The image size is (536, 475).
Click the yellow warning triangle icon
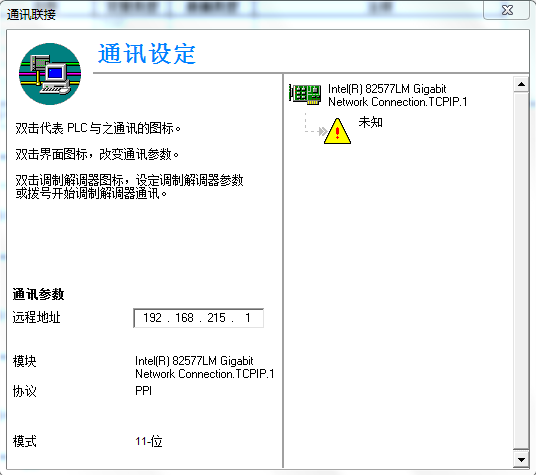click(337, 131)
